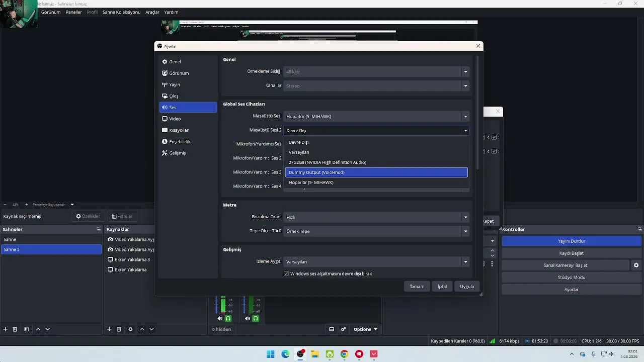
Task: Open the Yardım menu
Action: [x=171, y=12]
